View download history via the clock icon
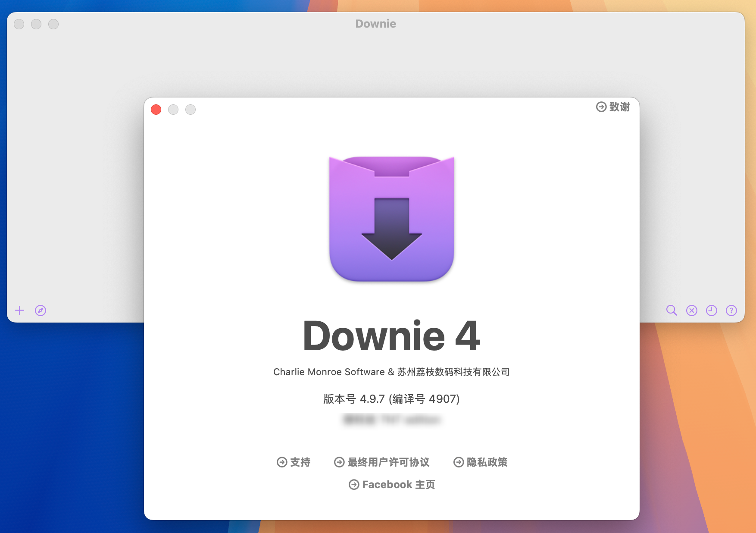Image resolution: width=756 pixels, height=533 pixels. [x=711, y=310]
